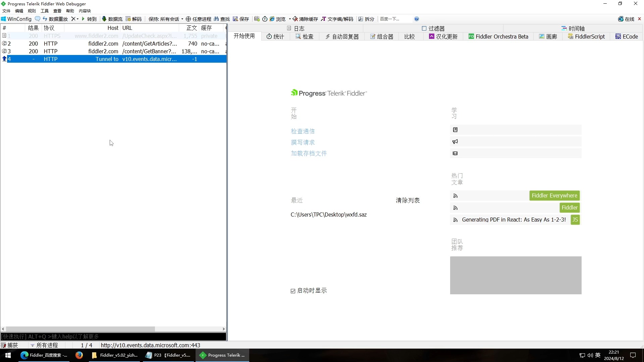Open the 工具 menu
The image size is (644, 362).
point(45,11)
